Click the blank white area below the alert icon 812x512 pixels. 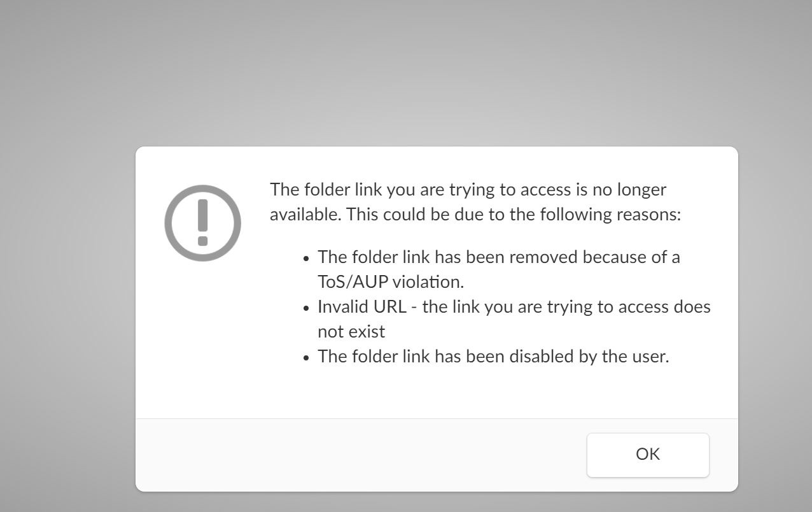(x=202, y=338)
